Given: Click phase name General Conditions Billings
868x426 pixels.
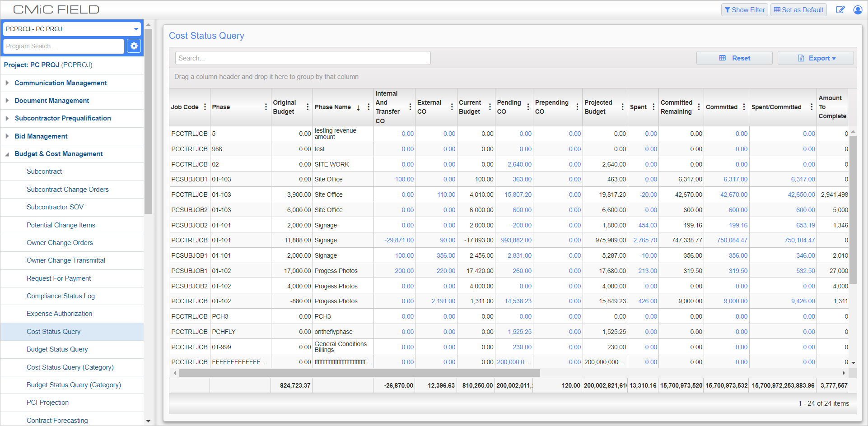Looking at the screenshot, I should [x=341, y=347].
